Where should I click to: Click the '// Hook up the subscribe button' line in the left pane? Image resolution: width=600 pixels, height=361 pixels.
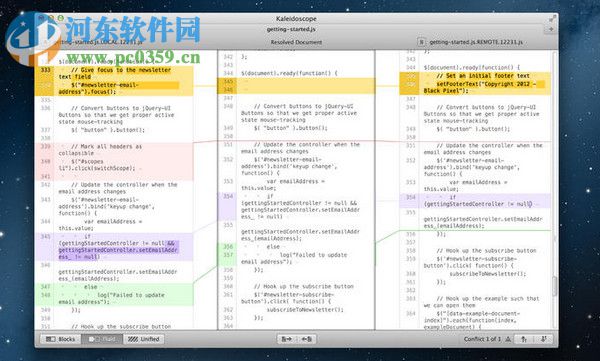(x=121, y=327)
